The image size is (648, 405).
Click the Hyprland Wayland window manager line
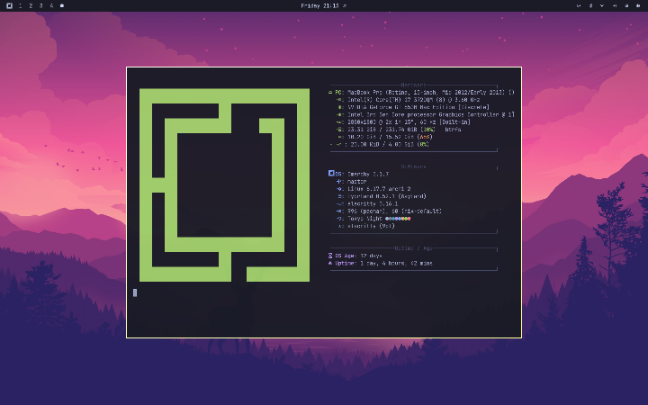(381, 197)
